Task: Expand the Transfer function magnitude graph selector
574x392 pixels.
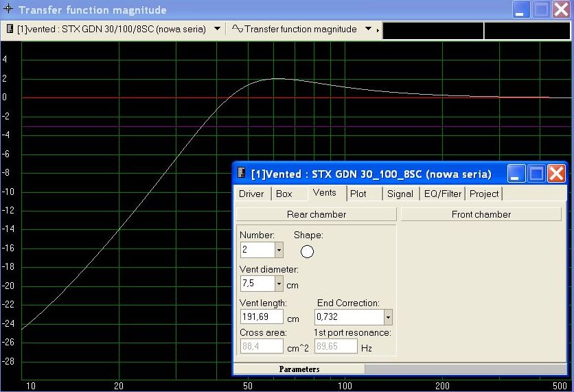Action: tap(368, 30)
